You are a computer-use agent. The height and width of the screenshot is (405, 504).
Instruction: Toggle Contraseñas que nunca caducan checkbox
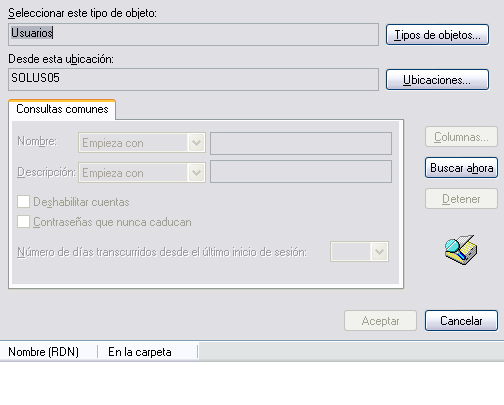coord(23,222)
